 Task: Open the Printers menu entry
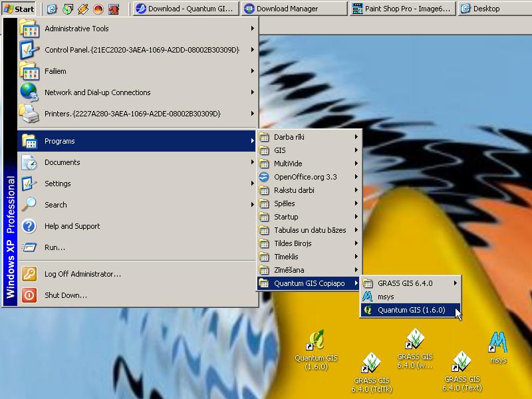[x=138, y=114]
